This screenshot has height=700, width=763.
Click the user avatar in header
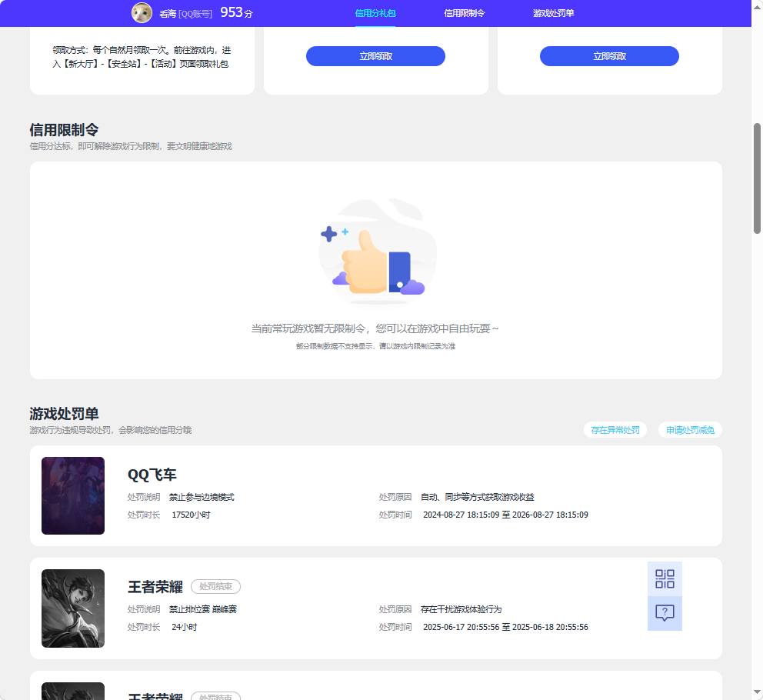pos(142,12)
